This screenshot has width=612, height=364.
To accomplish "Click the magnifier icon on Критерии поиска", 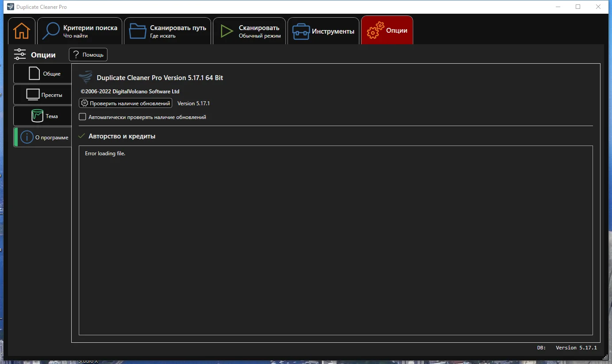I will (51, 31).
